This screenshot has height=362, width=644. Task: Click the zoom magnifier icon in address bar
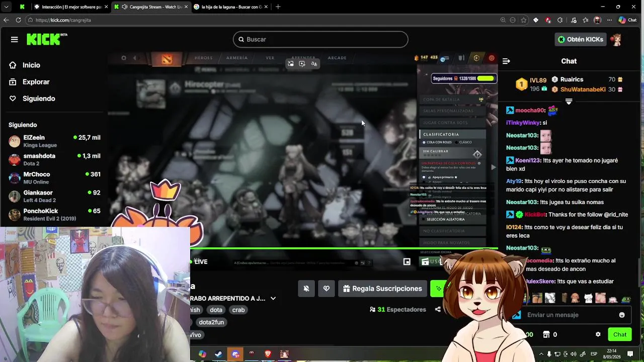click(x=503, y=20)
